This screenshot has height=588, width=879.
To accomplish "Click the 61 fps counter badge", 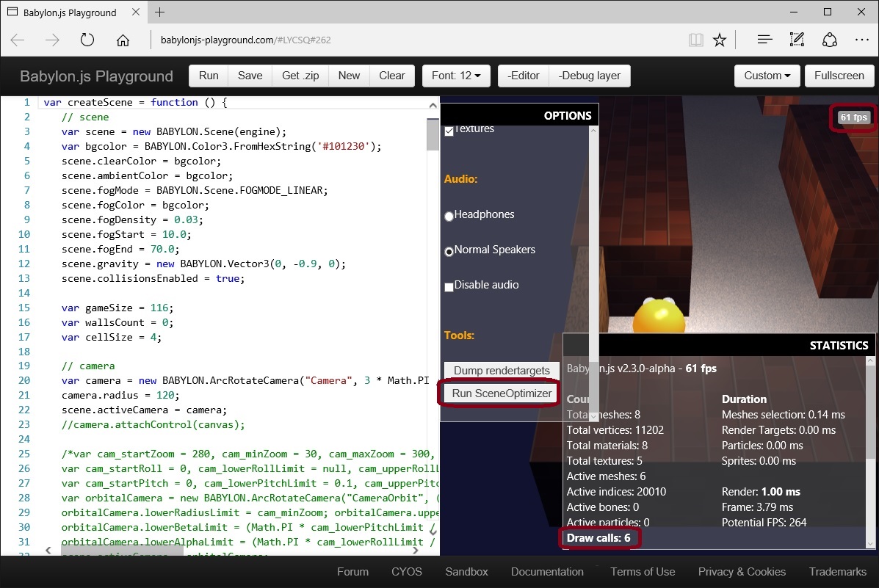I will [853, 117].
